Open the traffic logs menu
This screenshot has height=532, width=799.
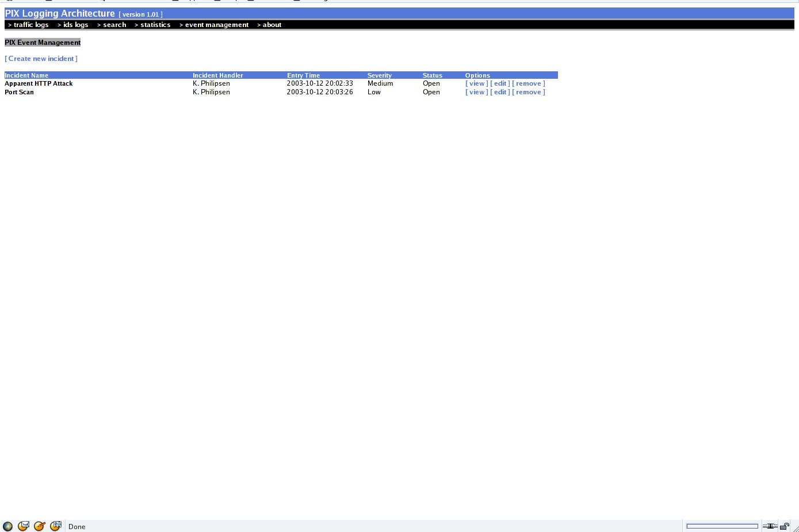point(28,25)
